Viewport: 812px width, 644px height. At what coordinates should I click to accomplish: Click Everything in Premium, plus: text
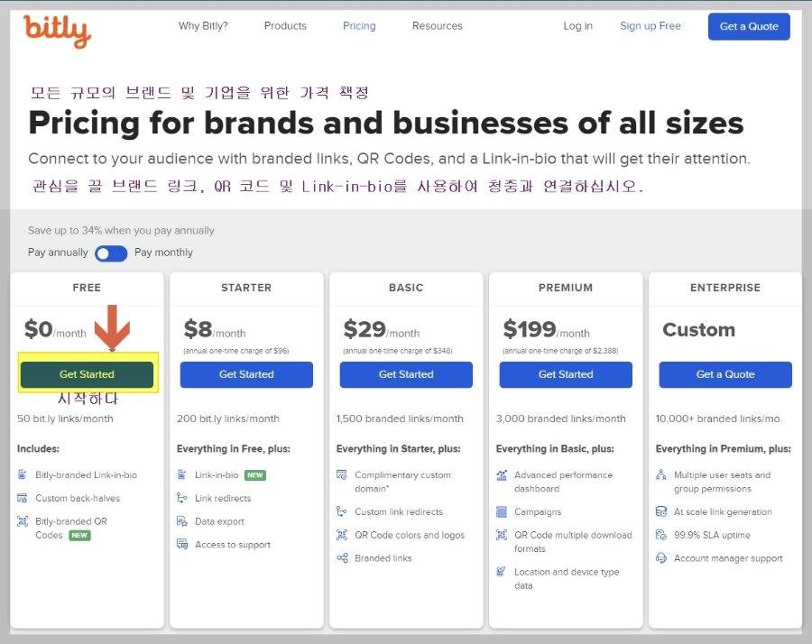pyautogui.click(x=724, y=449)
